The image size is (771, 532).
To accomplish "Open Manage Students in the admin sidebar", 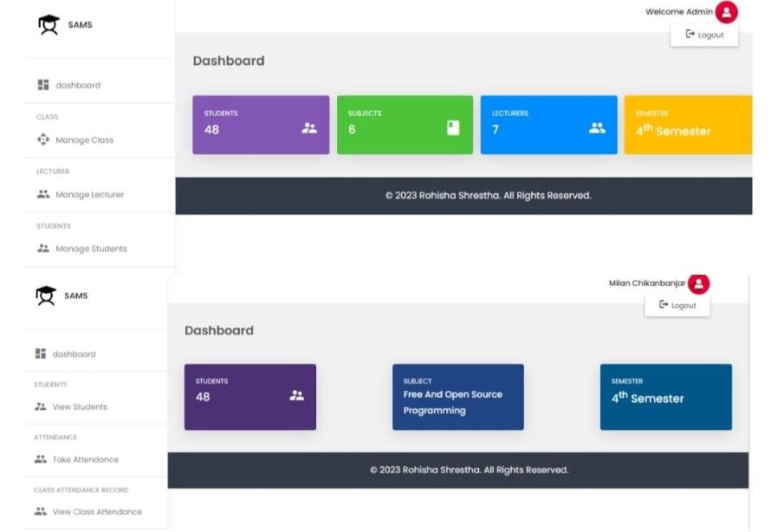I will pos(91,249).
